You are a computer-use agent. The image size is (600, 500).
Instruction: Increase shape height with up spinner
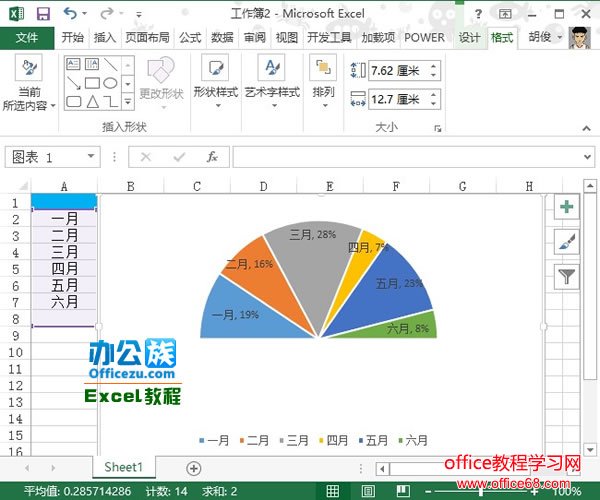(x=434, y=66)
